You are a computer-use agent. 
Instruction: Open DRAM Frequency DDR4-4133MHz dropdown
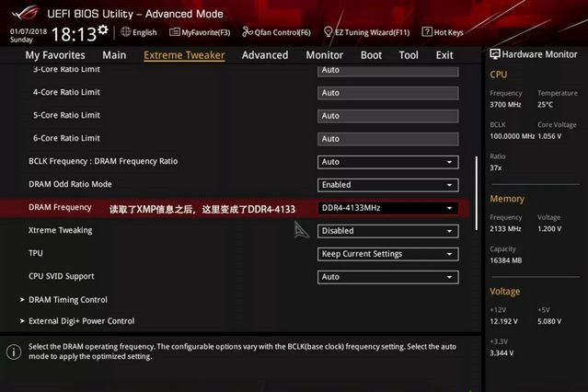click(x=387, y=208)
